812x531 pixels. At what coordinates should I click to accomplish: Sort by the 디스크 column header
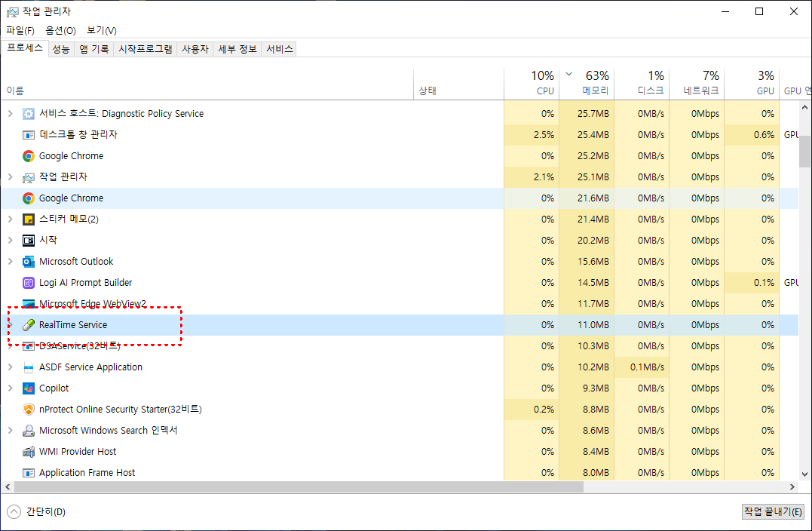[642, 83]
